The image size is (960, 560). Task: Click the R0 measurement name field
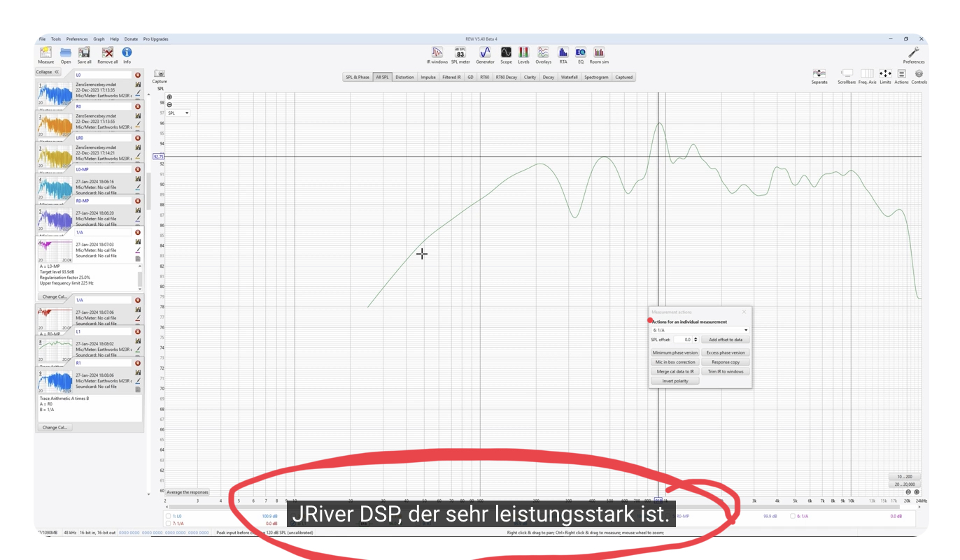(x=103, y=106)
